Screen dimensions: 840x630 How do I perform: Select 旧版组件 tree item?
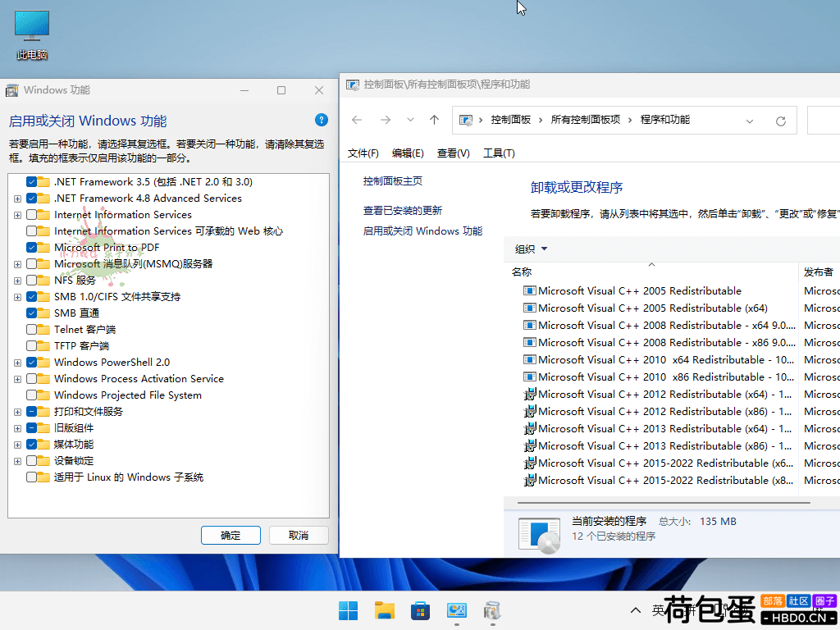pos(74,428)
